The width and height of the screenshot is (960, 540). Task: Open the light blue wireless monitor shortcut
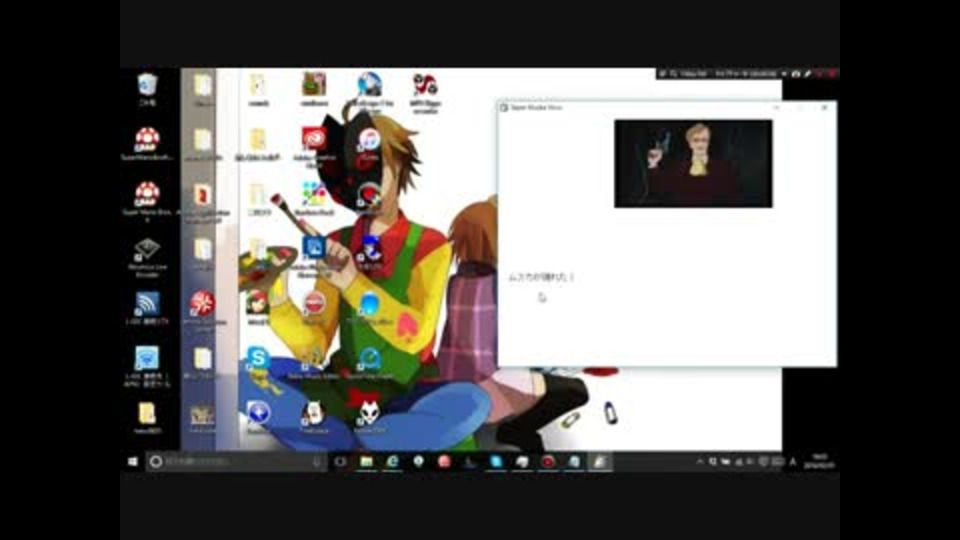(147, 358)
